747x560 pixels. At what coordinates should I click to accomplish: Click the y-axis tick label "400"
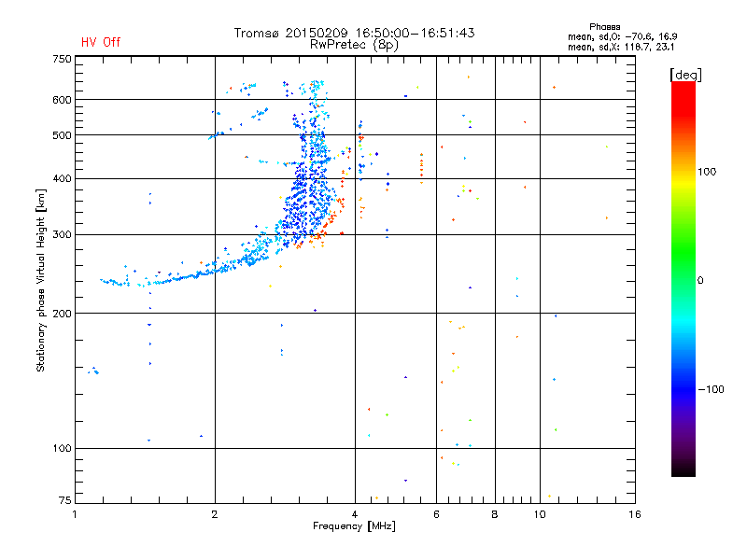(x=62, y=179)
